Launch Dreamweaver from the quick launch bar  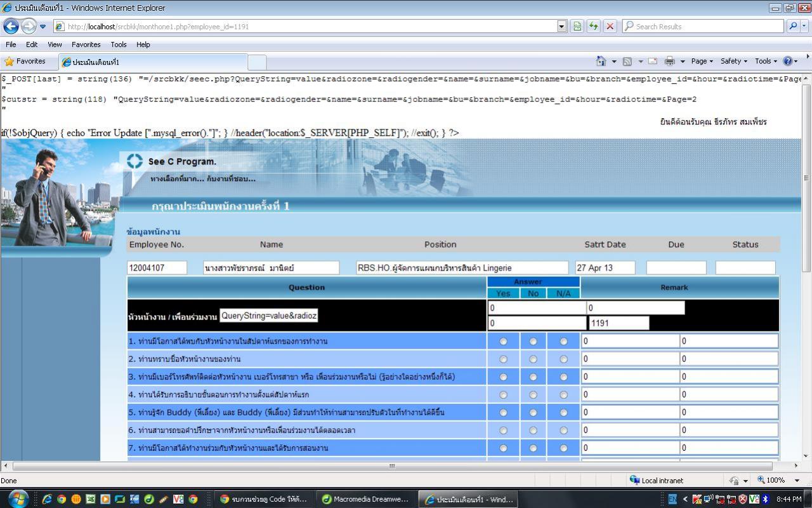tap(149, 499)
